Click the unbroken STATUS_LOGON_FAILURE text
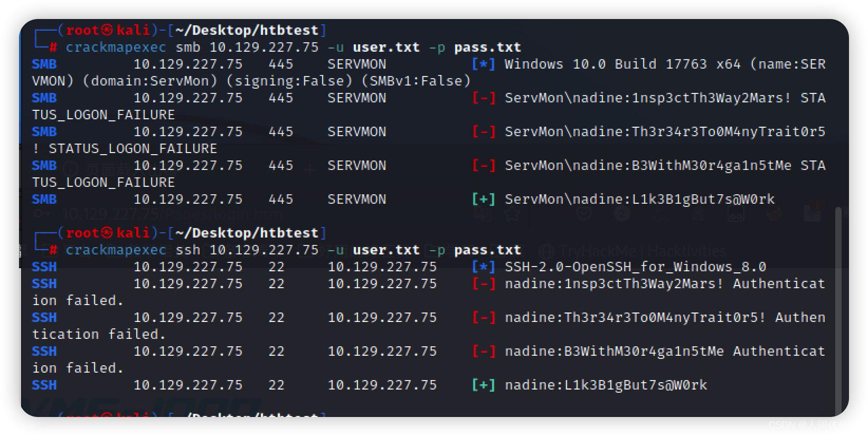Screen dimensions: 868x436 pos(133,149)
